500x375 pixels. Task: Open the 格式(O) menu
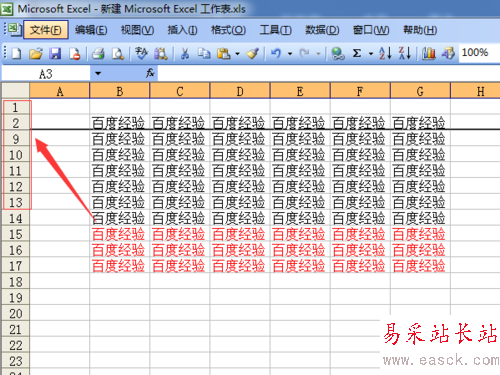(228, 30)
